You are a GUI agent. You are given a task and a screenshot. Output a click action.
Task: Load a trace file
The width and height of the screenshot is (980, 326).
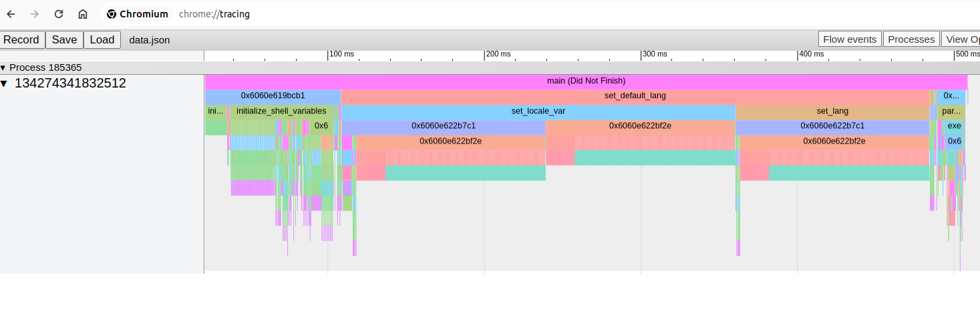click(102, 39)
